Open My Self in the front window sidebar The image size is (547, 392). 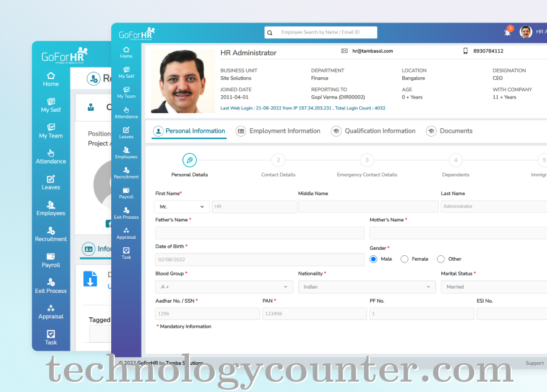pos(126,72)
